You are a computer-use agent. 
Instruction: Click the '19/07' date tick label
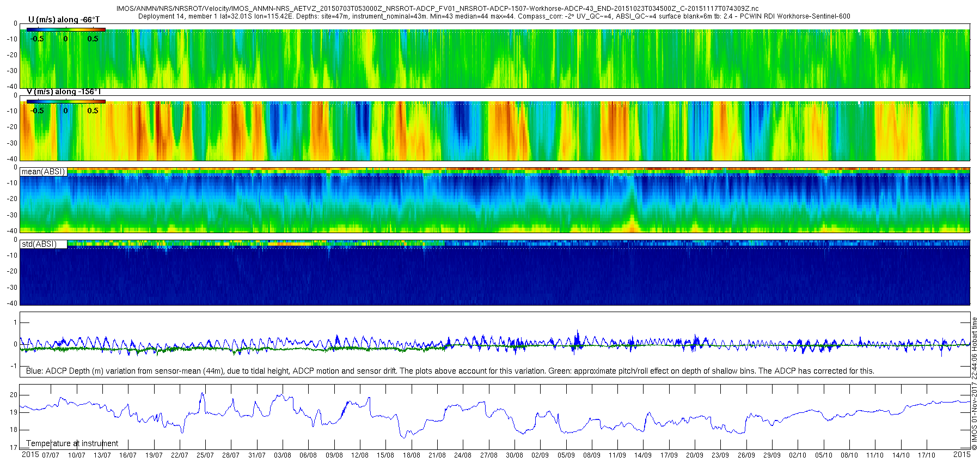coord(154,455)
